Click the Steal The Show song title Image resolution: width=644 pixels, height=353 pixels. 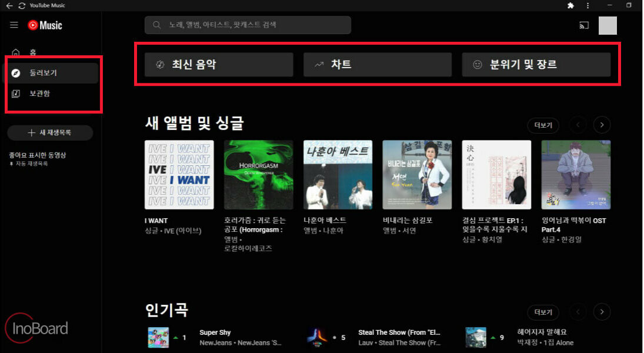399,332
